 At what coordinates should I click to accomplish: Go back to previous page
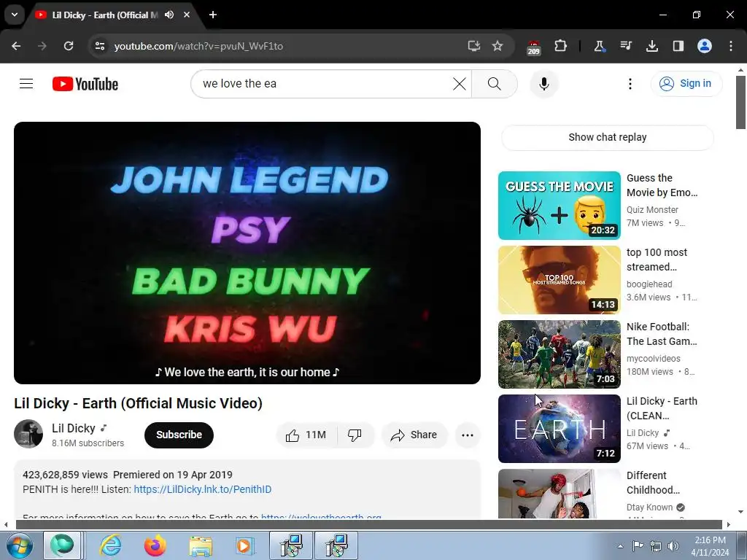[16, 46]
